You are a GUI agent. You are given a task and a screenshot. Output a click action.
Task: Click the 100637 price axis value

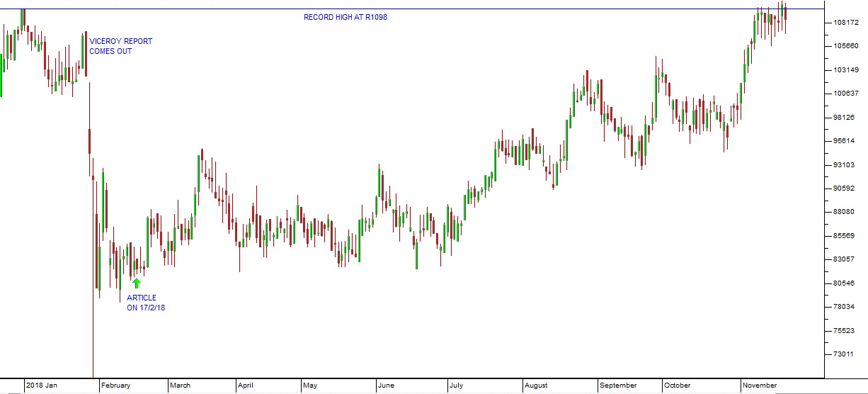point(846,94)
